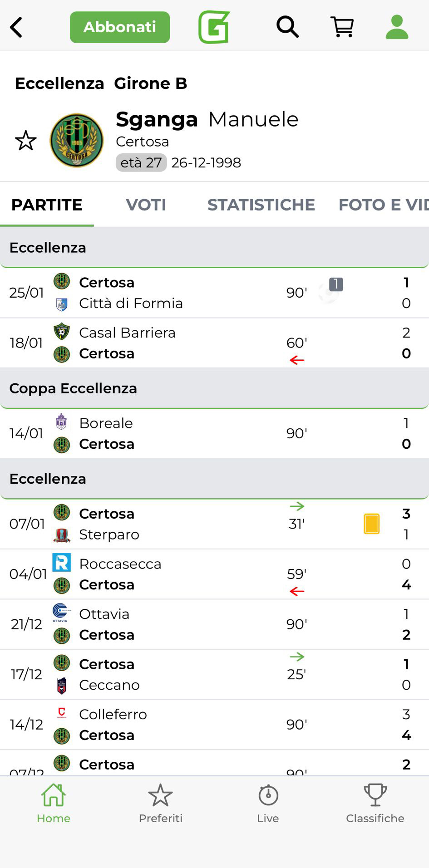Go to Home in bottom bar
The height and width of the screenshot is (868, 429).
pyautogui.click(x=54, y=804)
